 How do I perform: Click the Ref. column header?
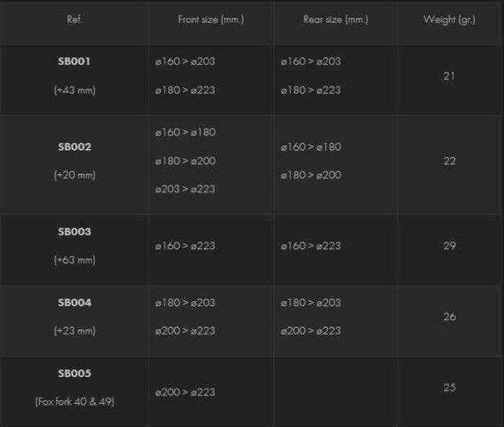tap(74, 20)
